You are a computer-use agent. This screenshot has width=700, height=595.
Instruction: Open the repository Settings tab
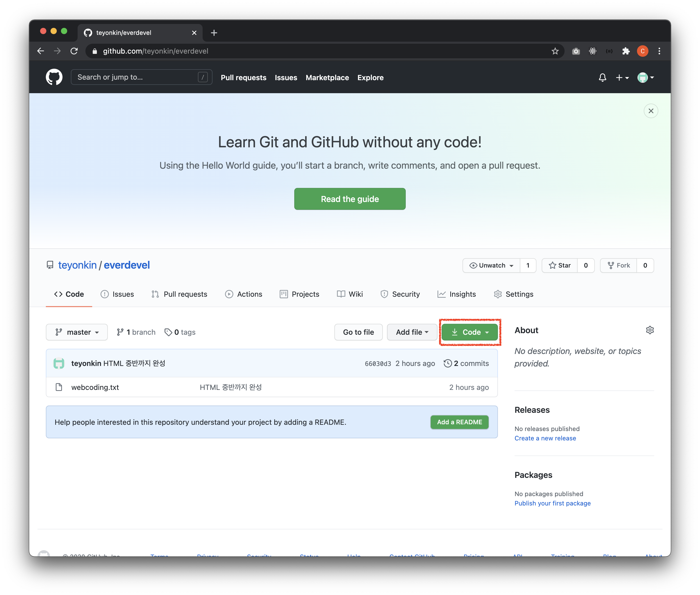point(513,294)
